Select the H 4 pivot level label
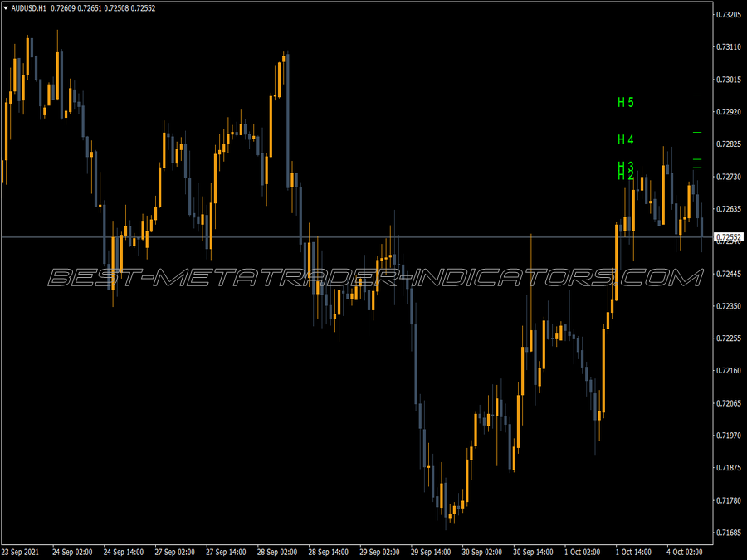747x560 pixels. coord(626,139)
